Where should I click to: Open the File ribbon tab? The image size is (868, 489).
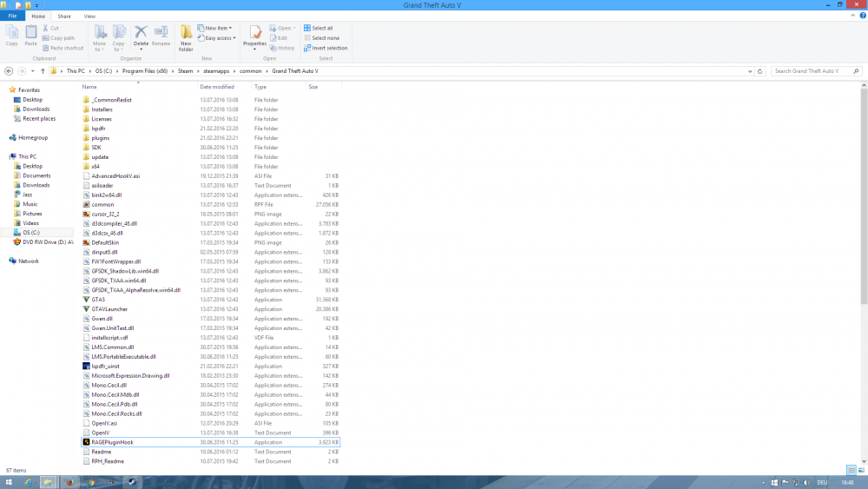point(12,16)
